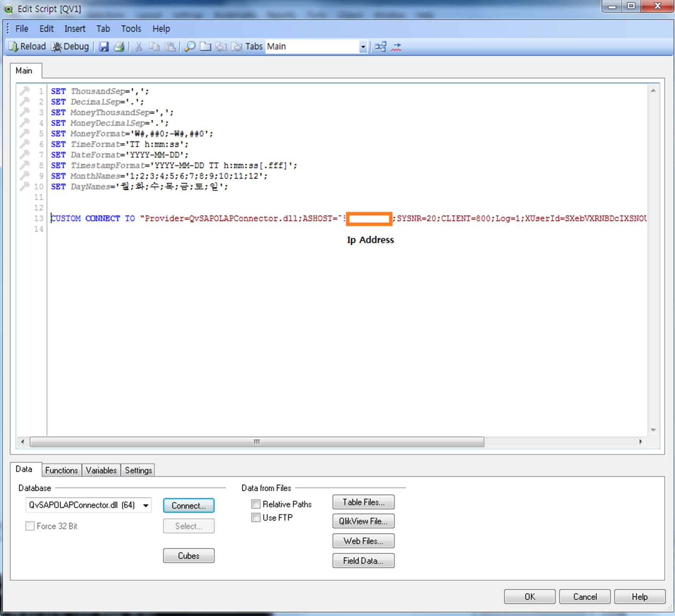Switch to the Variables tab

point(101,470)
